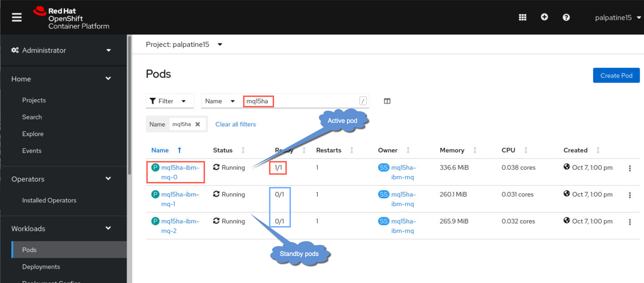Sort pods by Ready column
Screen dimensions: 644x283
304,150
